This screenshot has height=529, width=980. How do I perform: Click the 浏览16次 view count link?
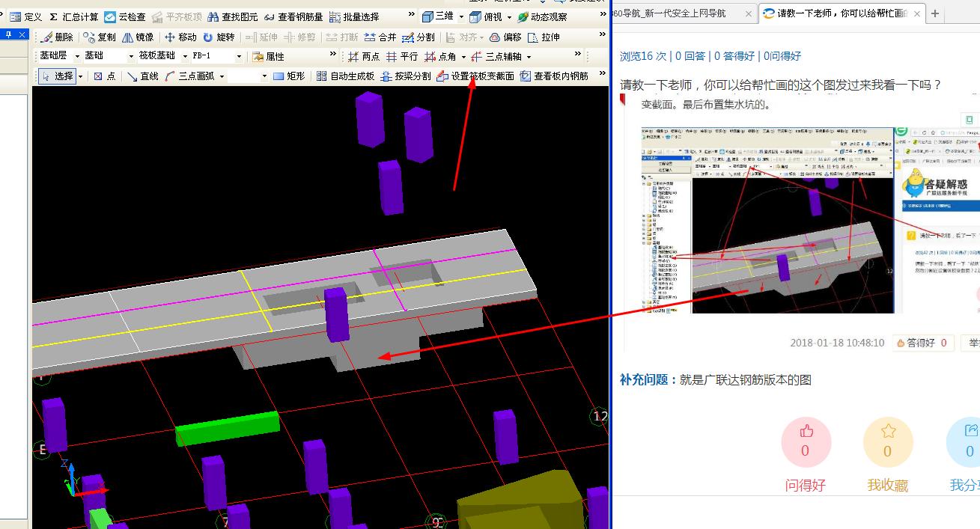coord(642,56)
